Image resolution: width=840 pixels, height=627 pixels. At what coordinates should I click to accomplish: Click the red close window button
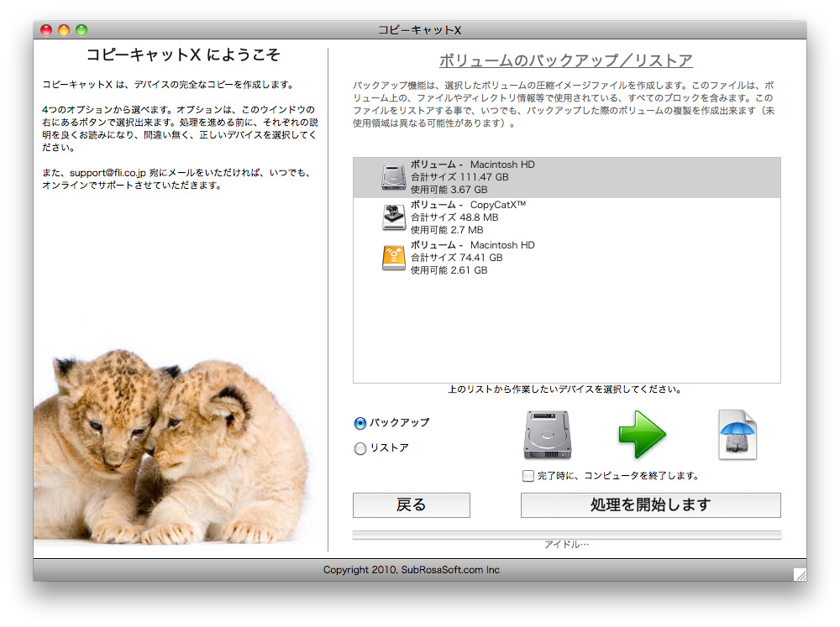coord(46,30)
